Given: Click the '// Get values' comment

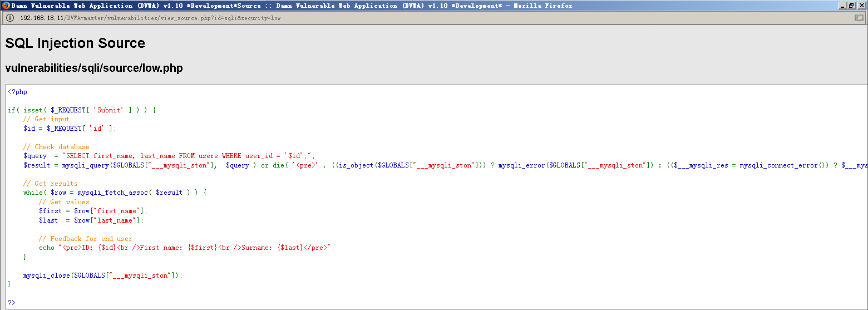Looking at the screenshot, I should 64,202.
